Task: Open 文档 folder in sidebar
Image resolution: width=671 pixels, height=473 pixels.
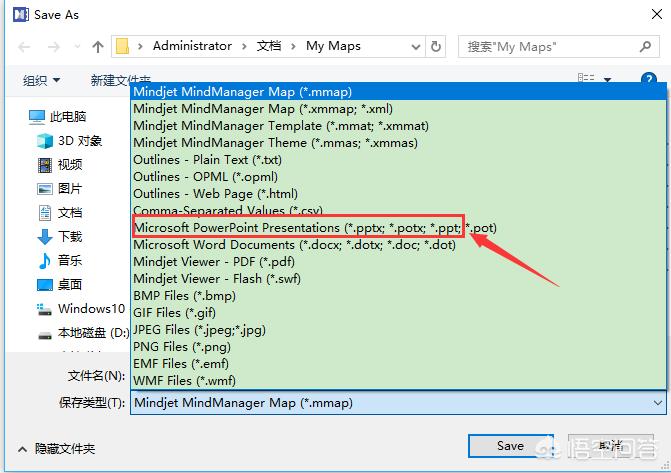Action: pos(60,212)
